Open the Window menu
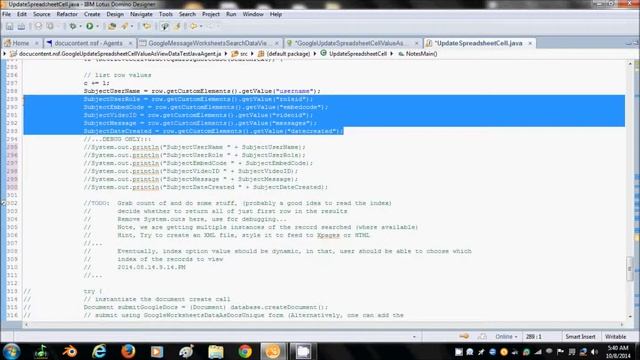640x360 pixels. point(253,14)
